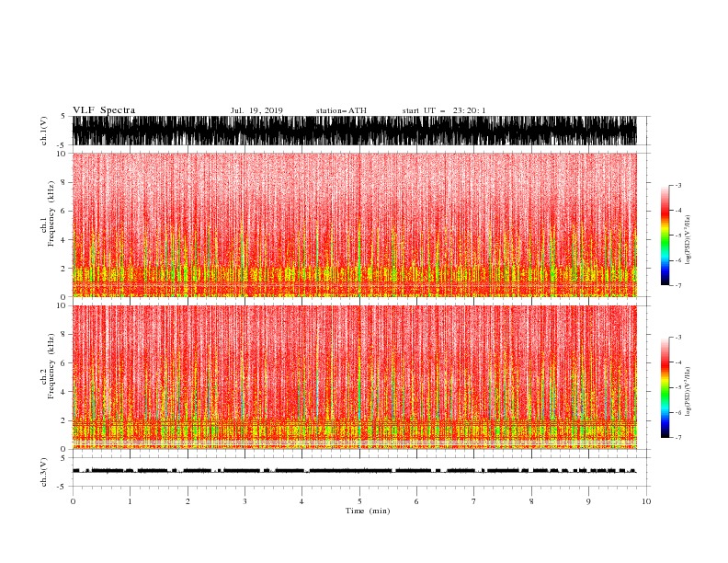Image resolution: width=728 pixels, height=563 pixels.
Task: Click the ch.3 waveform trace at the bottom
Action: pyautogui.click(x=355, y=471)
